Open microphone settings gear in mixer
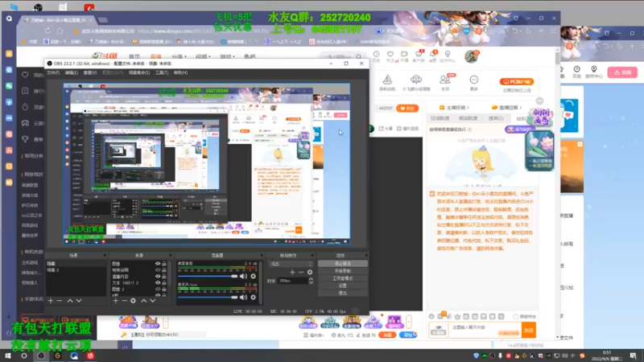Image resolution: width=644 pixels, height=362 pixels. coord(253,297)
